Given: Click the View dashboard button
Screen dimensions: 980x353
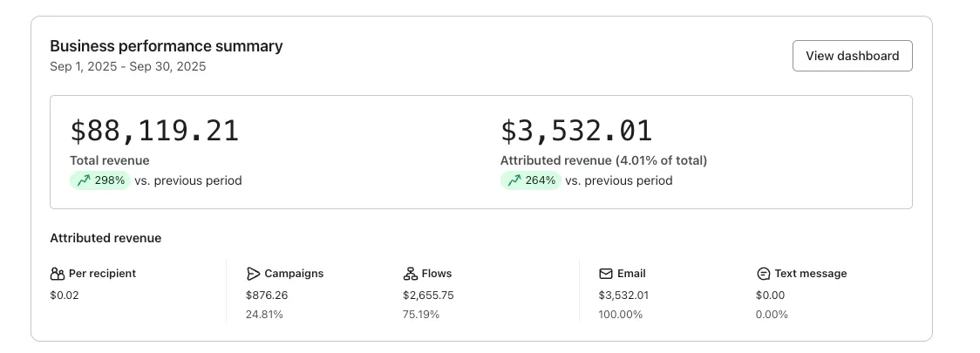Looking at the screenshot, I should click(852, 56).
